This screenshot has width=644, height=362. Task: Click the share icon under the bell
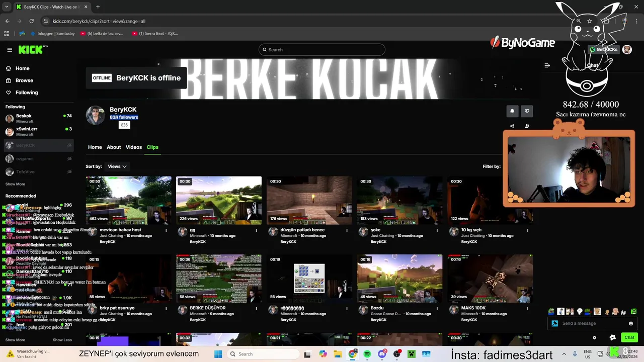point(512,126)
